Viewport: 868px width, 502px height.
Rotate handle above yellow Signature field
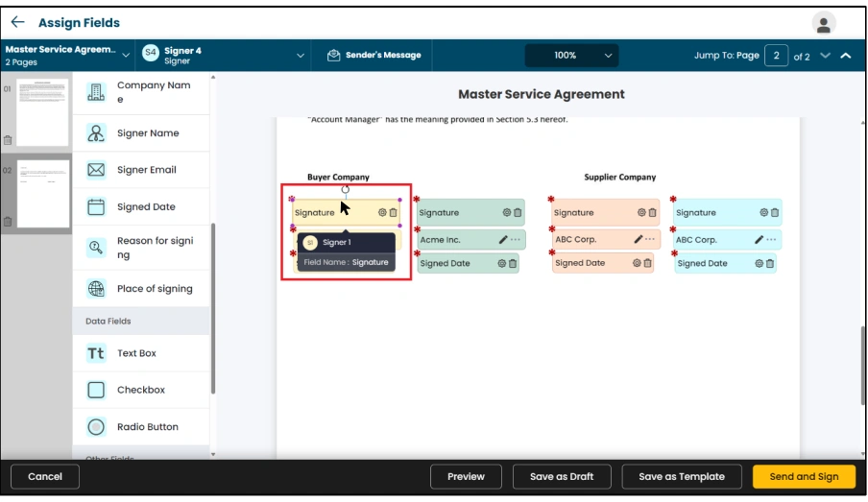(346, 189)
